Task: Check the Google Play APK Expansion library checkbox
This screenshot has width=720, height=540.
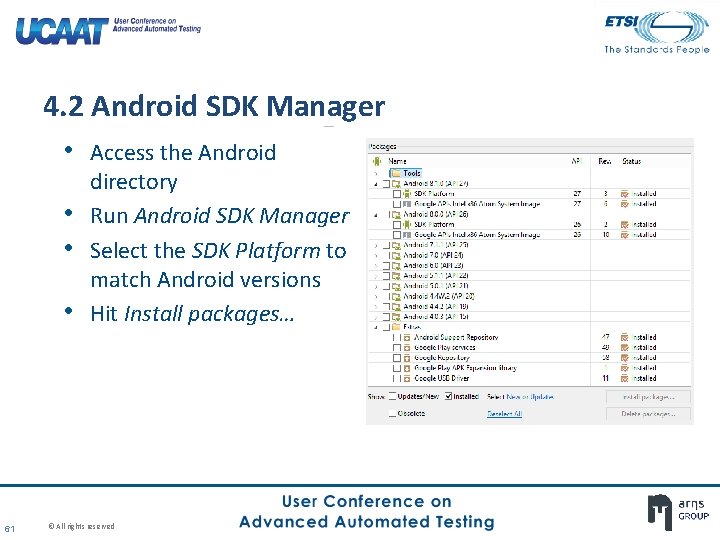Action: 397,368
